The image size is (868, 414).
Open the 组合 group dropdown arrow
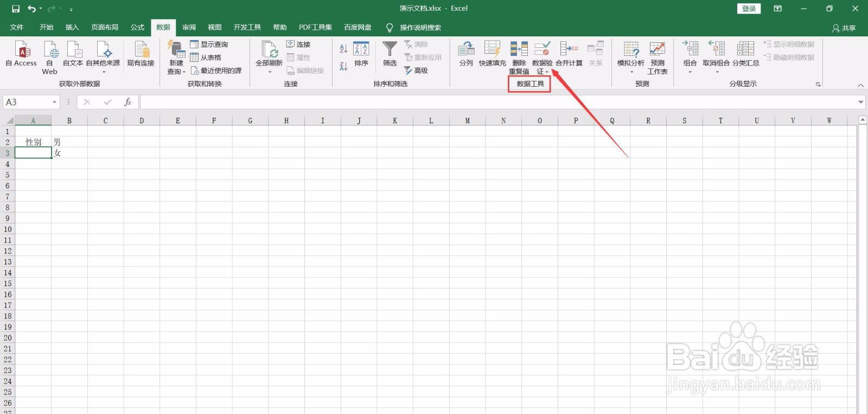coord(690,72)
